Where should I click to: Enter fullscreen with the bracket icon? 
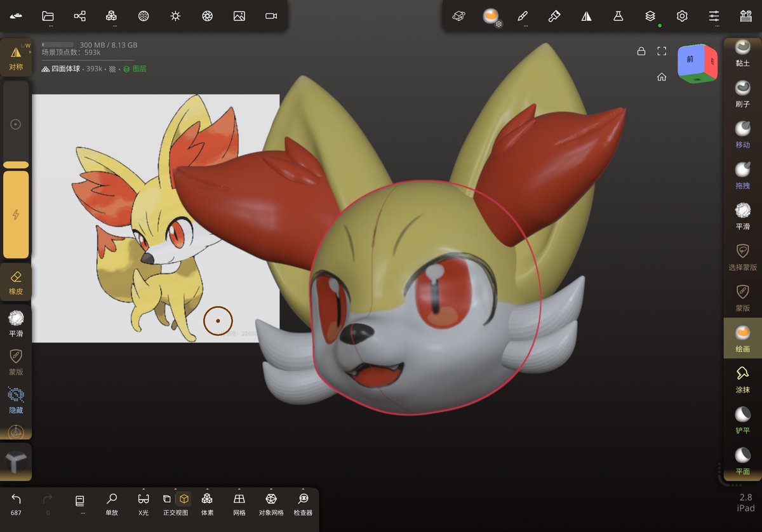(x=662, y=51)
